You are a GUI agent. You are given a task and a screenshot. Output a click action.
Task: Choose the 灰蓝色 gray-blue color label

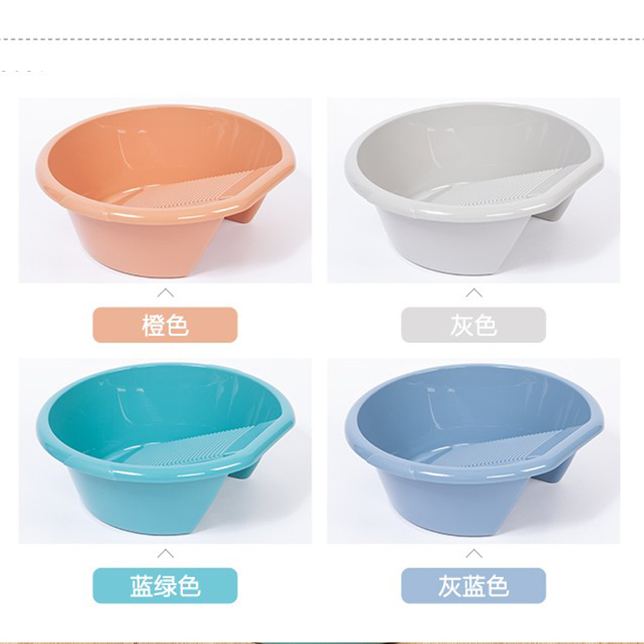click(473, 586)
